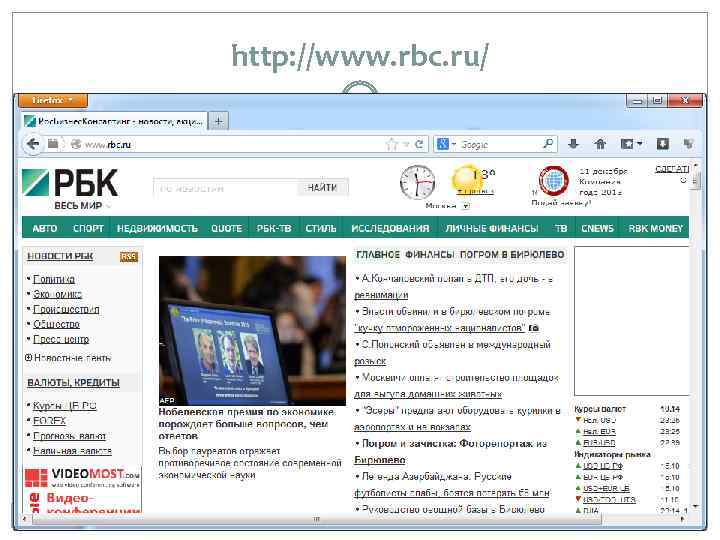
Task: Open the РБК-ТВ navigation item
Action: [x=274, y=228]
